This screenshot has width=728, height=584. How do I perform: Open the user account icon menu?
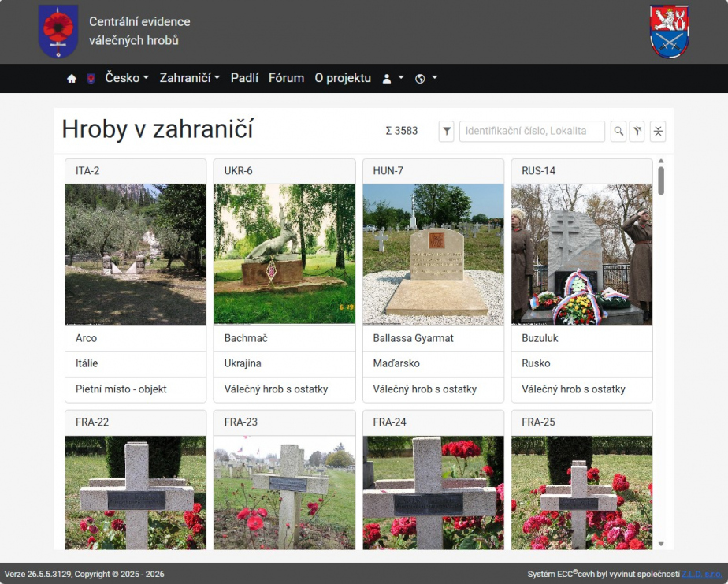click(393, 79)
